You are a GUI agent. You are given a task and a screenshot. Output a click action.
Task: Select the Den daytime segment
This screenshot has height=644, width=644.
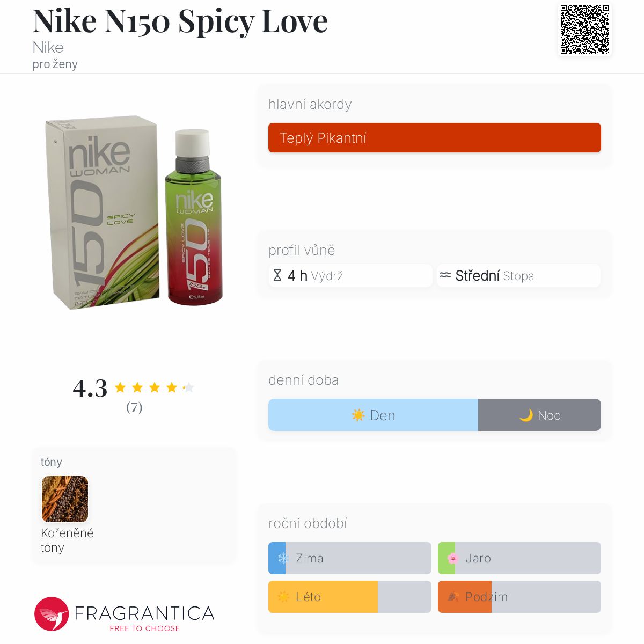(x=373, y=415)
